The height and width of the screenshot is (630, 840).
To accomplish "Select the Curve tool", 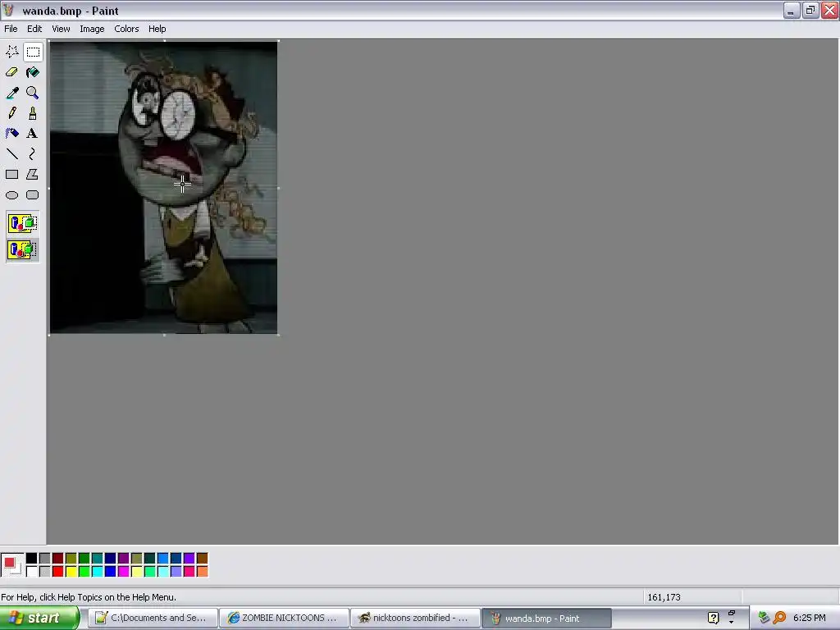I will tap(33, 154).
